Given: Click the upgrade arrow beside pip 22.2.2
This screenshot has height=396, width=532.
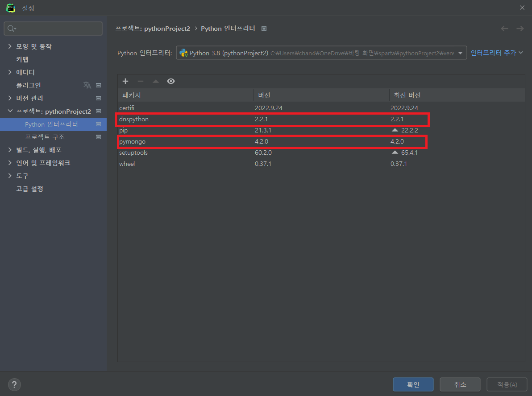Looking at the screenshot, I should (x=395, y=130).
